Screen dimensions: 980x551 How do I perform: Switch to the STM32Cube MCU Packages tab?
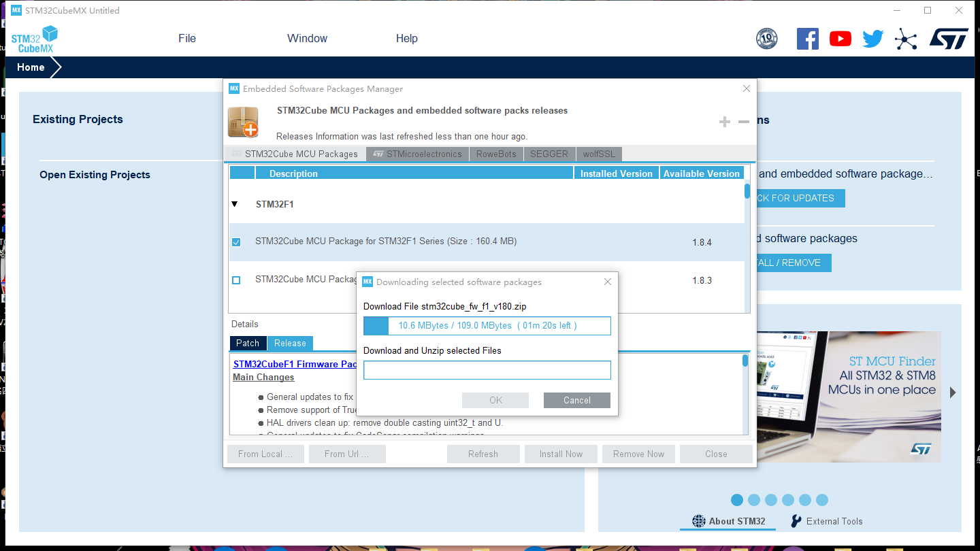[295, 154]
